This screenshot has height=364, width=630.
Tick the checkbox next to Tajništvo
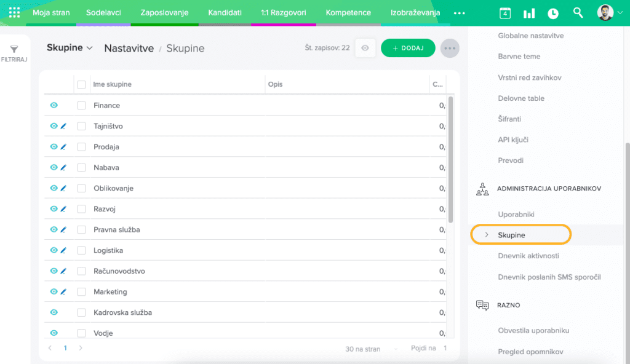pos(81,126)
